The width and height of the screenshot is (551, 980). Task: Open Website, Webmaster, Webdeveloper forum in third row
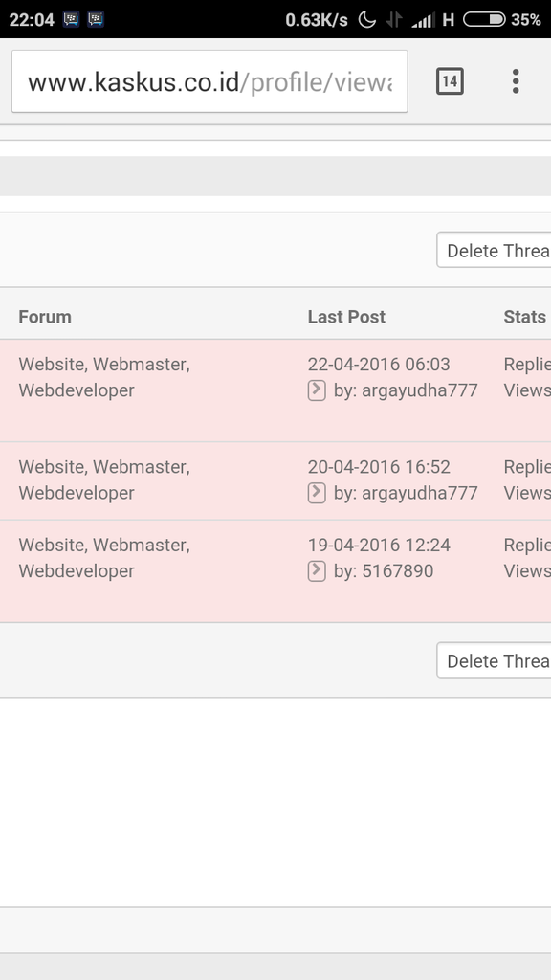[104, 558]
